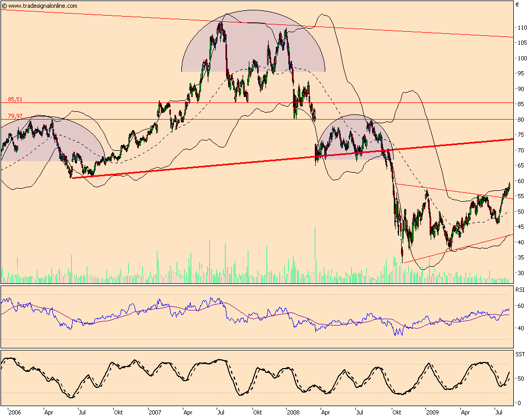
Task: Click the Okt label of year 2007
Action: [258, 412]
